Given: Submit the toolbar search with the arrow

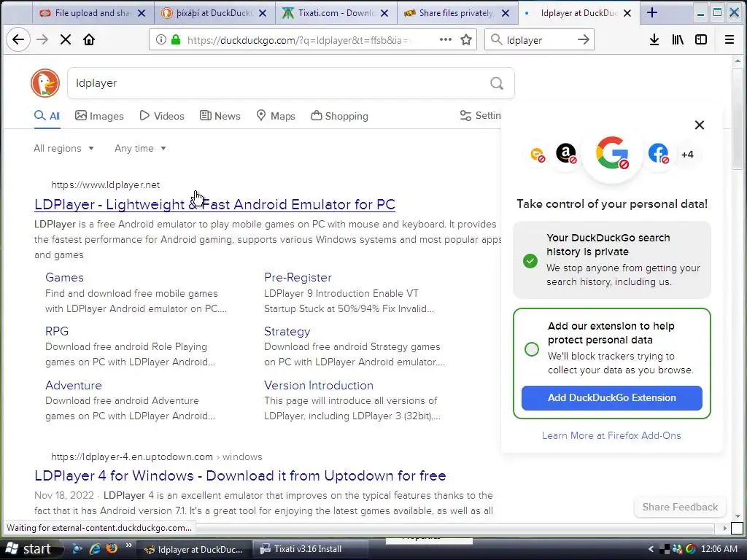Looking at the screenshot, I should pyautogui.click(x=583, y=39).
